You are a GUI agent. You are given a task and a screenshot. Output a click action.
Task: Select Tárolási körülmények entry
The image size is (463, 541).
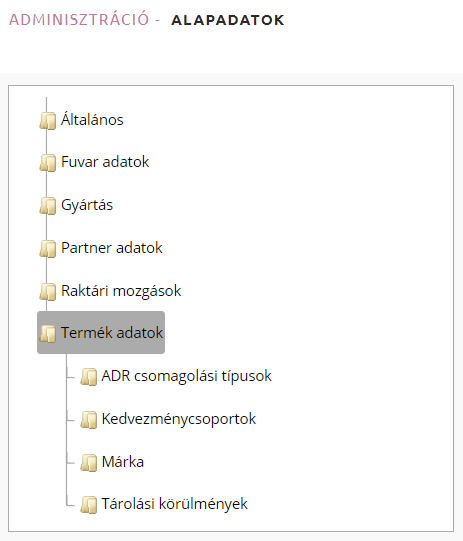[x=175, y=504]
